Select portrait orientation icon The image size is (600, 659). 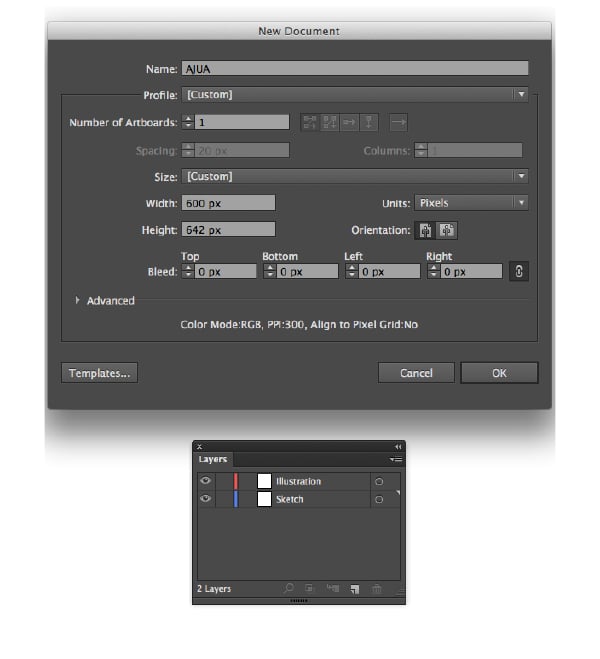(x=427, y=229)
